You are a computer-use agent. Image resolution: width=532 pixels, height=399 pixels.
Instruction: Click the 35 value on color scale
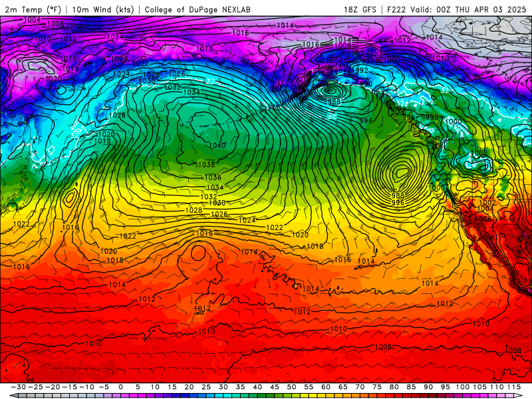click(x=240, y=387)
